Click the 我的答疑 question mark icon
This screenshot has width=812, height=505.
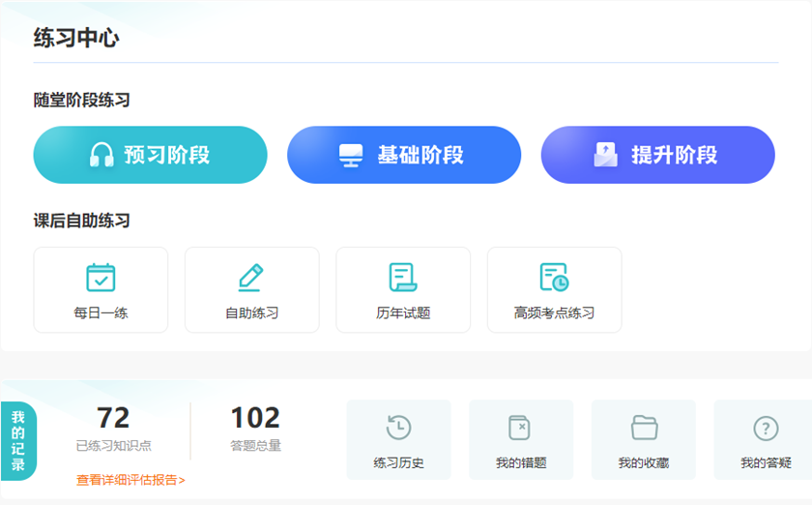pyautogui.click(x=766, y=428)
